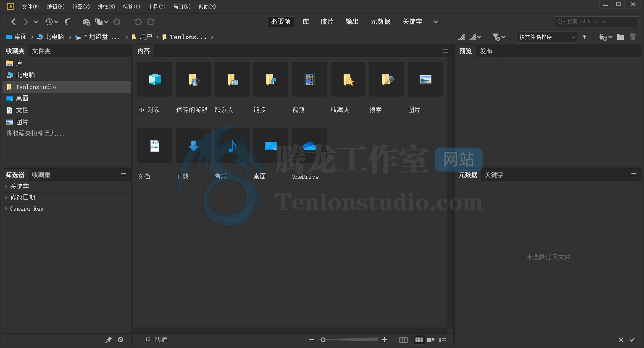This screenshot has width=644, height=348.
Task: Toggle ascending sort order arrow
Action: (584, 37)
